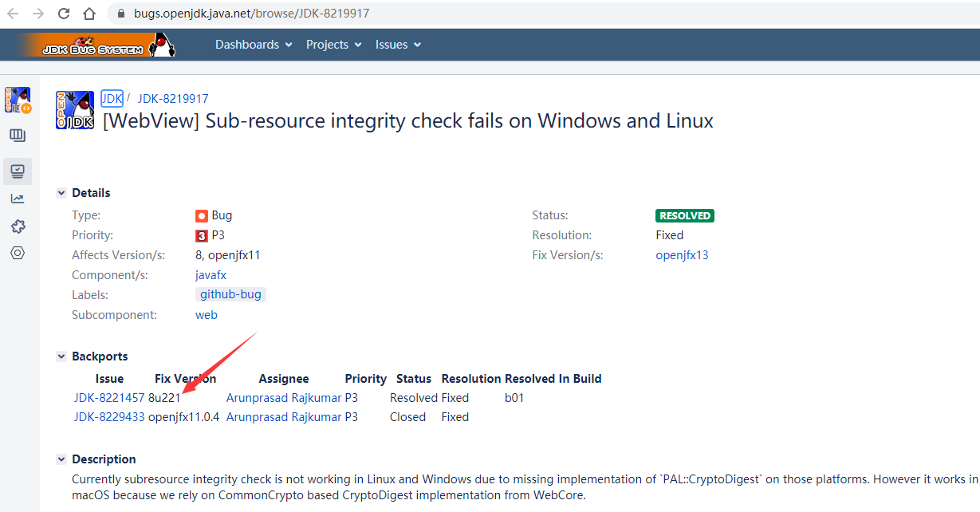Collapse the Backports section
The width and height of the screenshot is (980, 512).
(61, 356)
